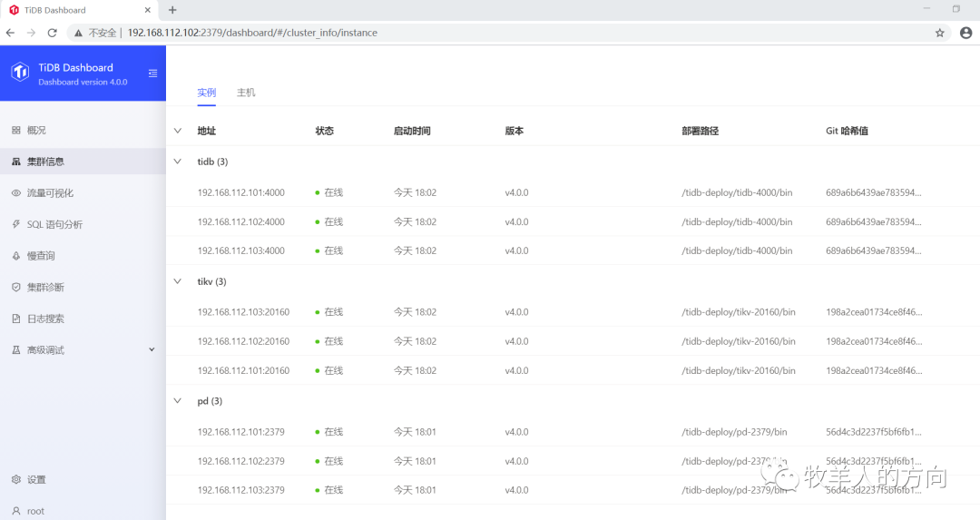Viewport: 980px width, 520px height.
Task: Click the 日志搜索 document icon
Action: (16, 319)
